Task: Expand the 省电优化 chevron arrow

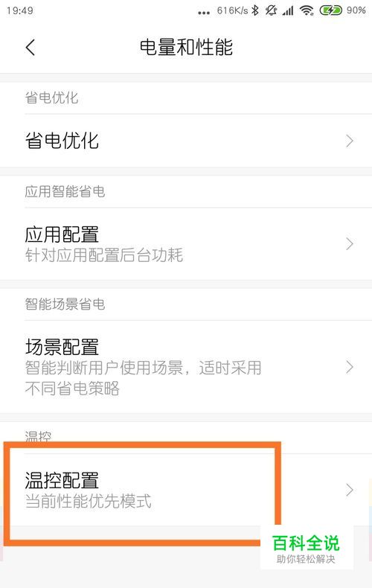Action: (350, 141)
